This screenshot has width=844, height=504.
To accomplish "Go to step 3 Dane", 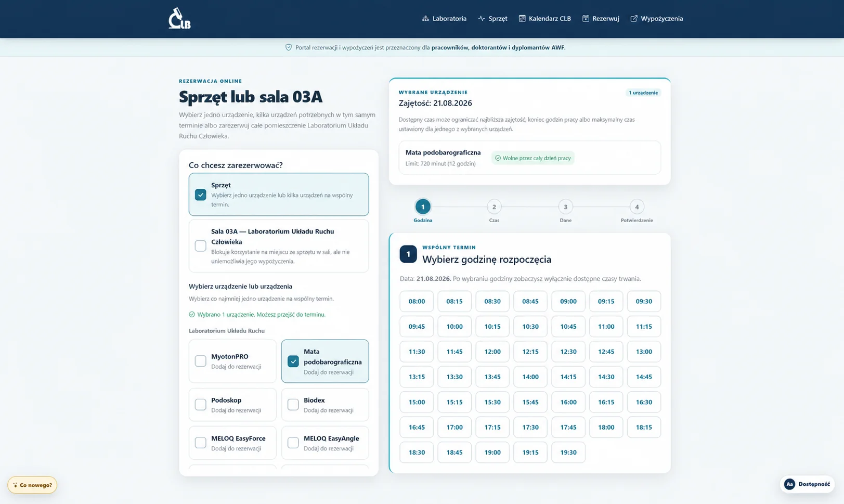I will pos(566,207).
